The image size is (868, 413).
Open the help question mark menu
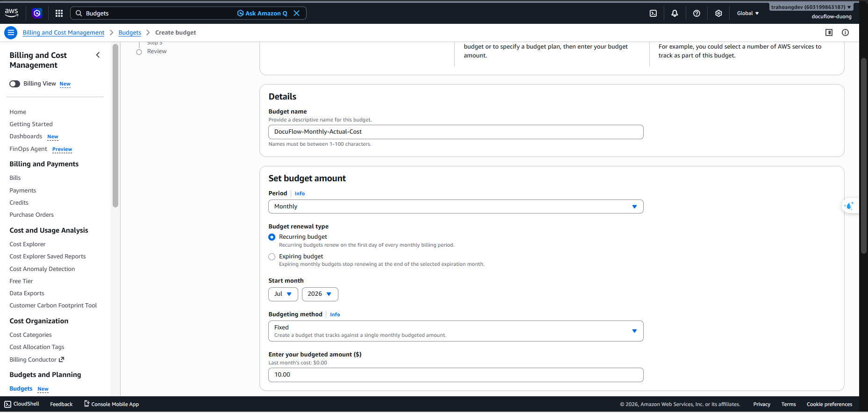(x=696, y=13)
